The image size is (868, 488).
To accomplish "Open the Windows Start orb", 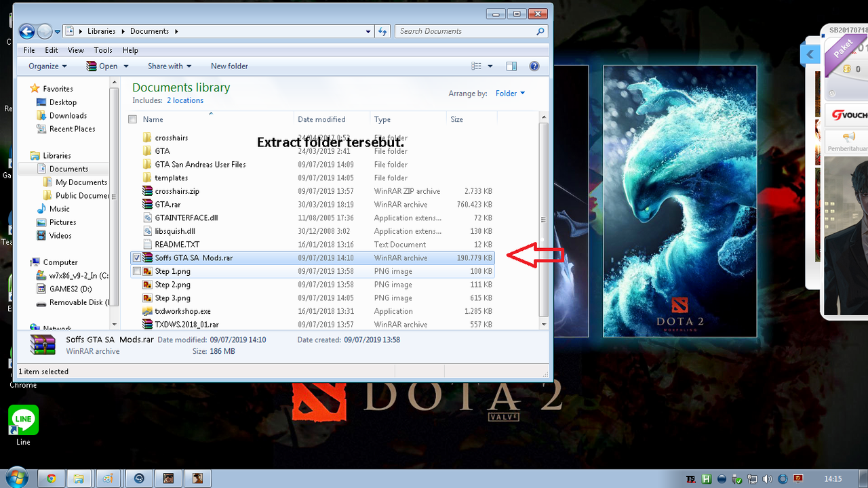I will pos(16,478).
